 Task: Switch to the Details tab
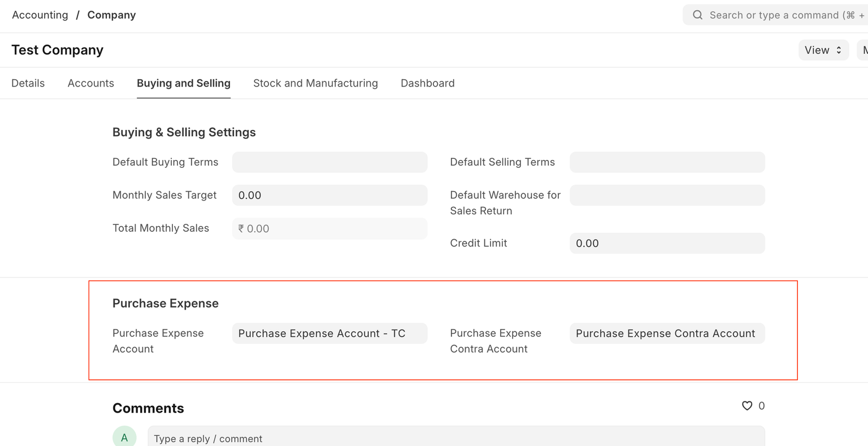[x=28, y=83]
